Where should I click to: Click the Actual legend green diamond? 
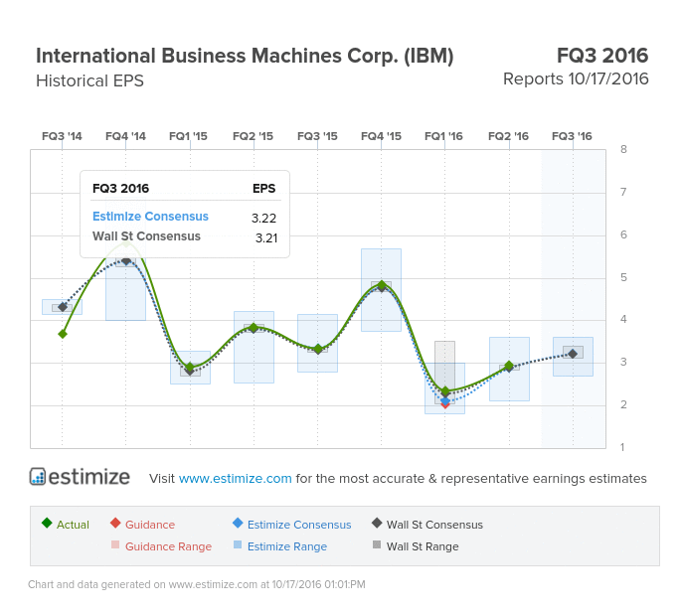(x=47, y=523)
